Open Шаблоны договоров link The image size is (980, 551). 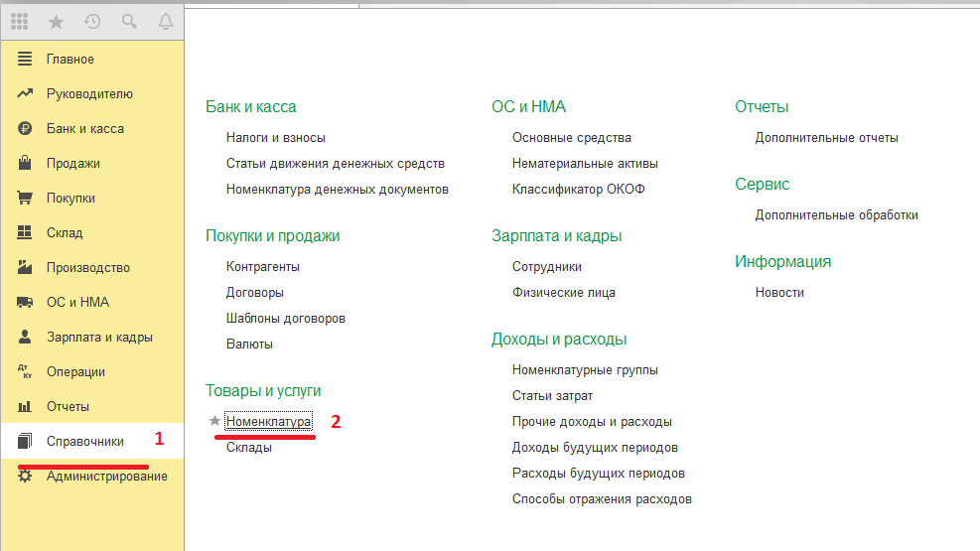click(x=286, y=318)
